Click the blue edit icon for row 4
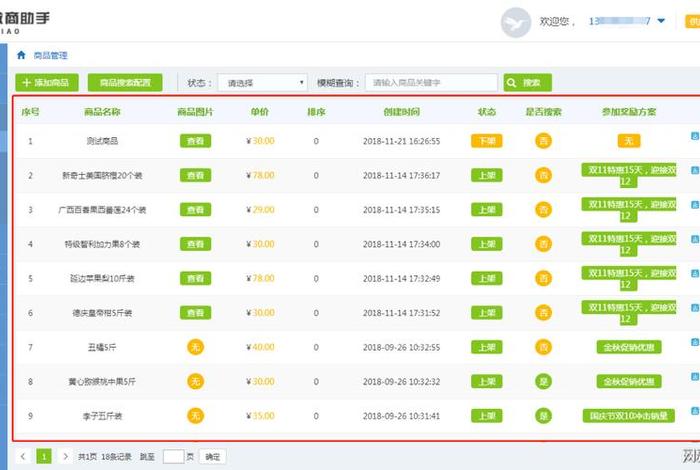 [x=695, y=239]
